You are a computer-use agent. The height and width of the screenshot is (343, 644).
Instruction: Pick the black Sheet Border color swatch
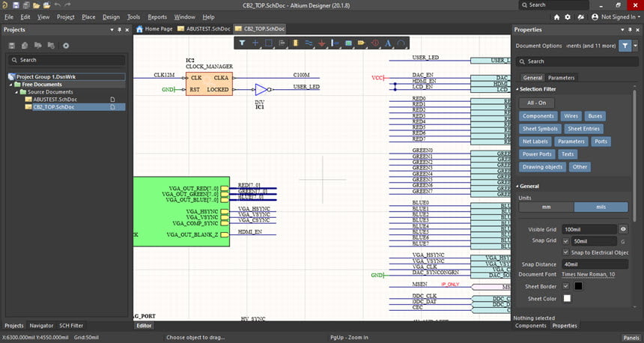(x=578, y=286)
